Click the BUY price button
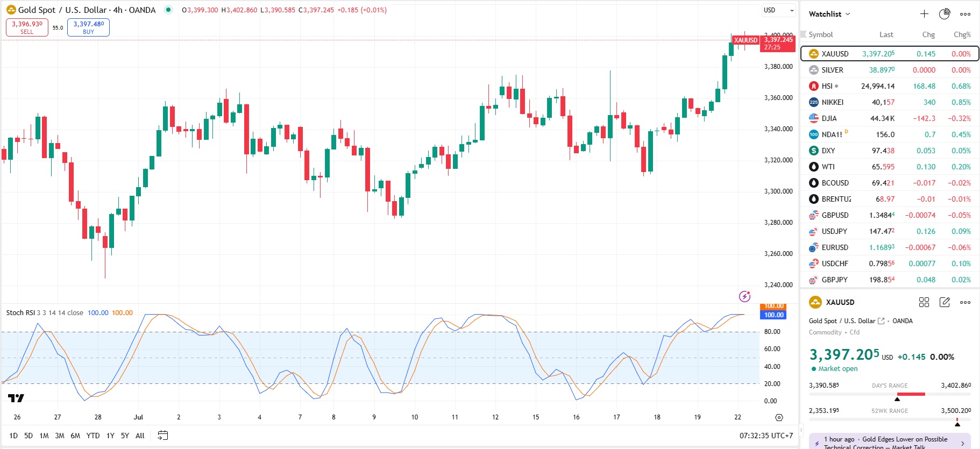The image size is (980, 449). click(x=88, y=27)
